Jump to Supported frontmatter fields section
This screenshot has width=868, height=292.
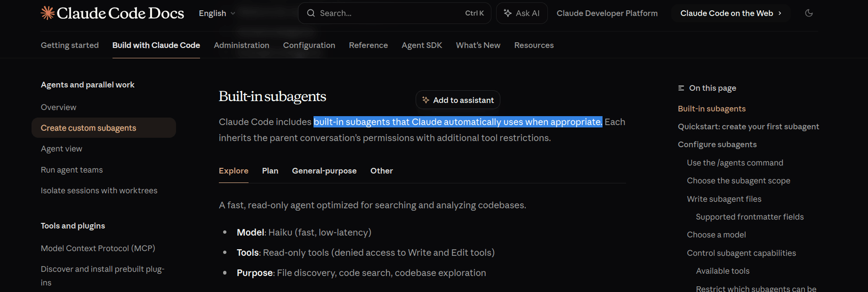(750, 217)
